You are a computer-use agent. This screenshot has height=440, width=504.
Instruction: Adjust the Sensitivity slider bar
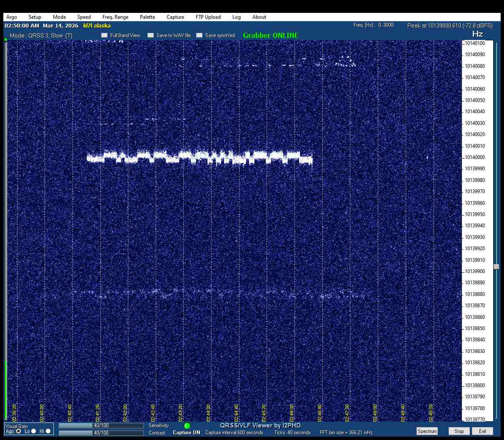(101, 425)
